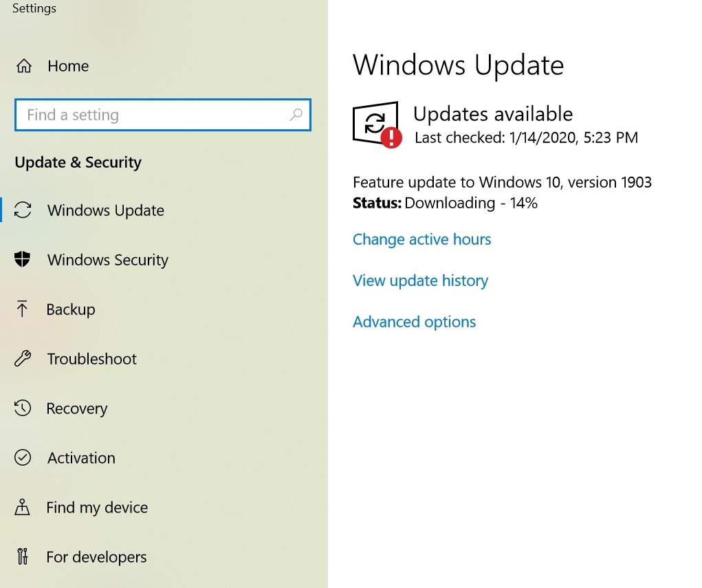Go to the Backup section
The image size is (702, 588).
point(71,309)
